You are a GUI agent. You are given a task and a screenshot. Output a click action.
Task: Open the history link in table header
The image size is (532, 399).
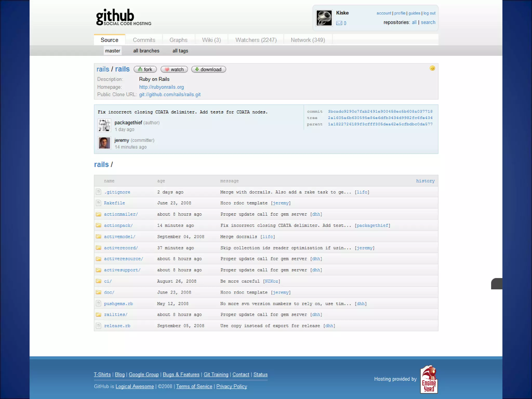[x=425, y=181]
